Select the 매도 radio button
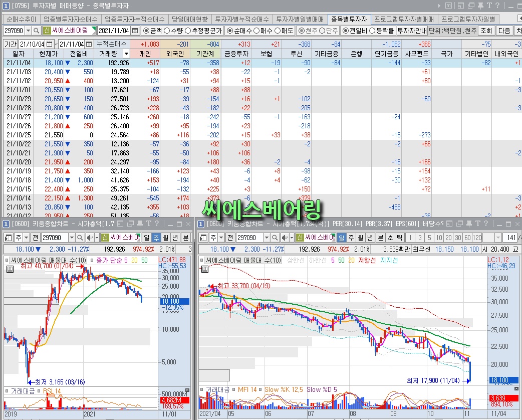 point(278,31)
